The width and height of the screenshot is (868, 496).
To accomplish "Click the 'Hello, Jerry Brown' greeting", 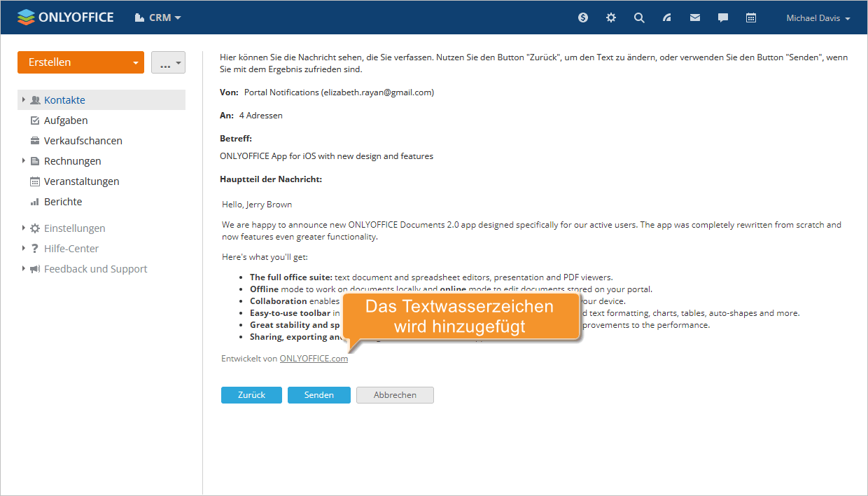I will coord(257,205).
